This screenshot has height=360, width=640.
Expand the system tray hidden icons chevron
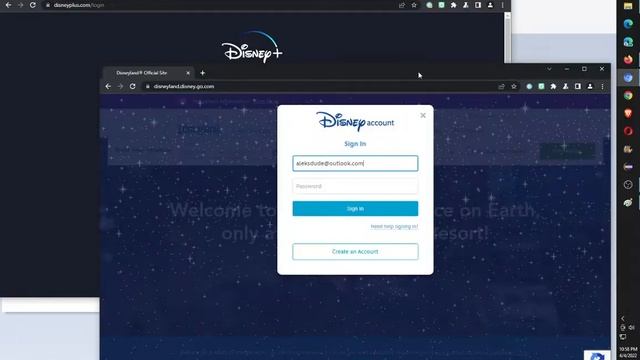click(623, 318)
